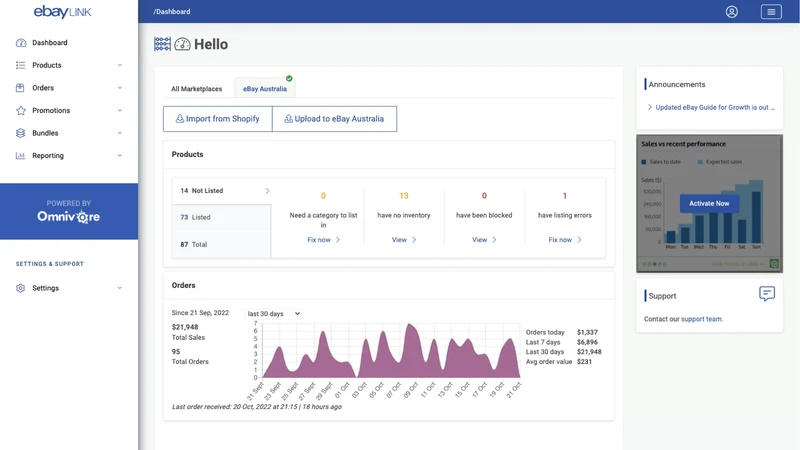Click the 13 have no inventory count
800x450 pixels.
(x=404, y=196)
